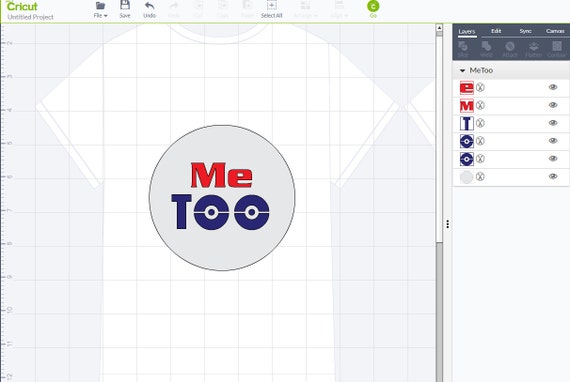570x382 pixels.
Task: Click the Cricut logo
Action: click(22, 6)
